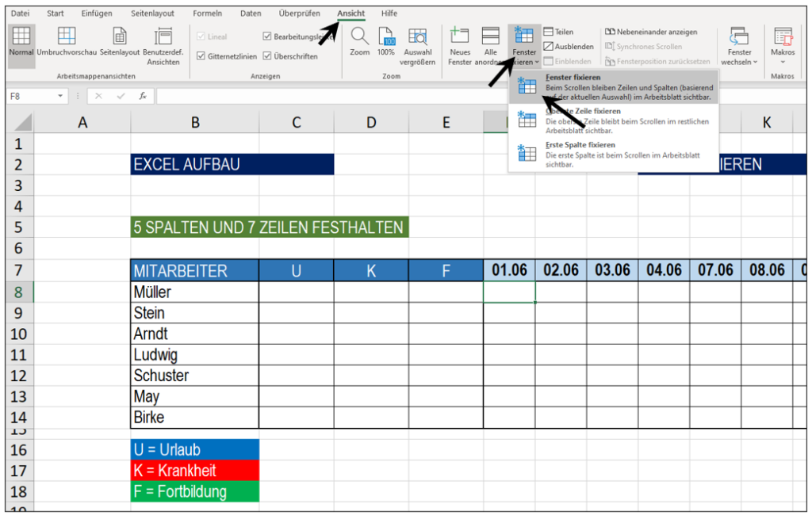Click Ausblenden window command
This screenshot has width=812, height=523.
point(569,47)
